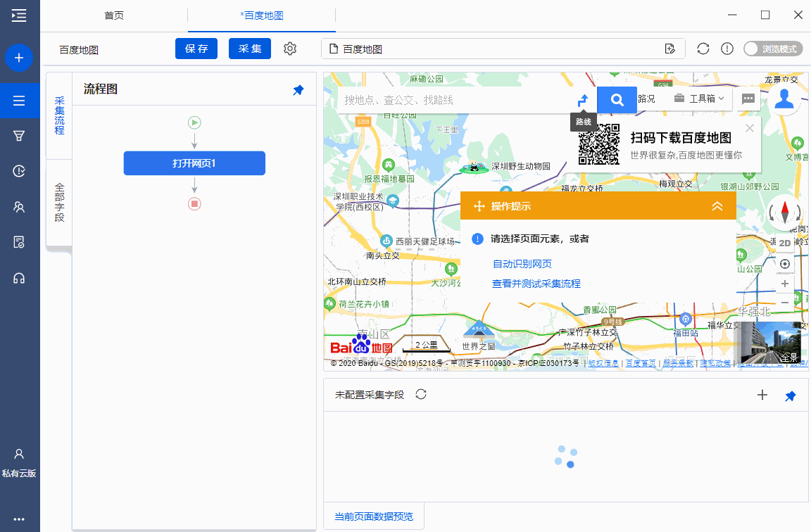Screen dimensions: 811x532
Task: Locate my position on map
Action: (785, 264)
